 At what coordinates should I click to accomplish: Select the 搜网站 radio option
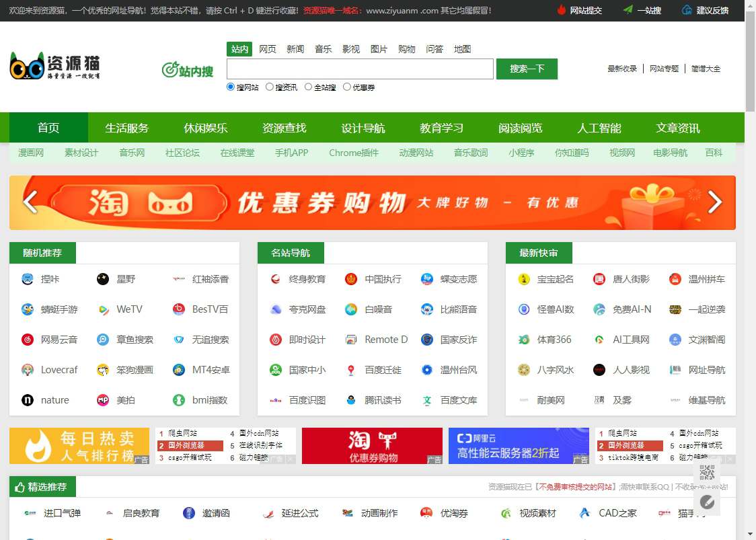pyautogui.click(x=231, y=87)
